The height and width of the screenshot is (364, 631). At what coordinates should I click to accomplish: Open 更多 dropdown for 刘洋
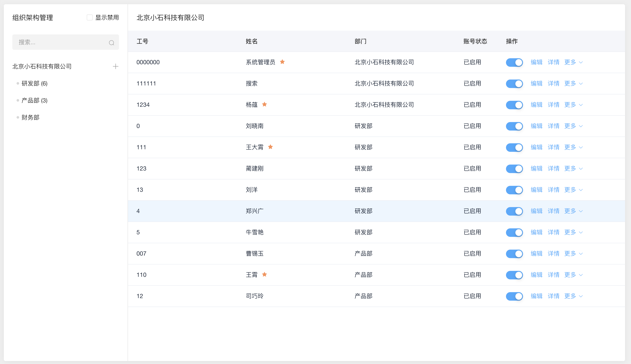[x=574, y=190]
